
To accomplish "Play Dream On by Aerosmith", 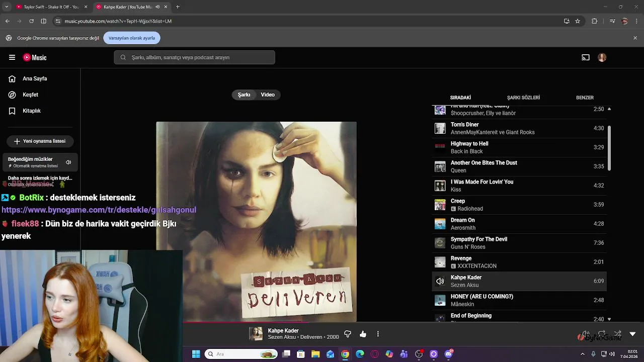I will click(519, 224).
